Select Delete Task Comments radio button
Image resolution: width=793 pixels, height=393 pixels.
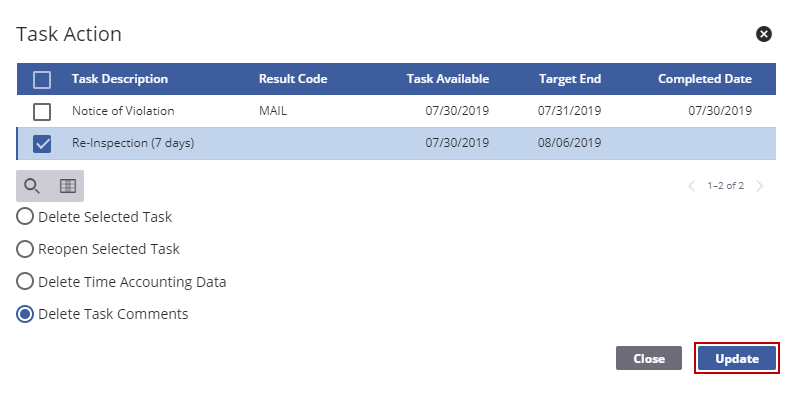coord(25,314)
